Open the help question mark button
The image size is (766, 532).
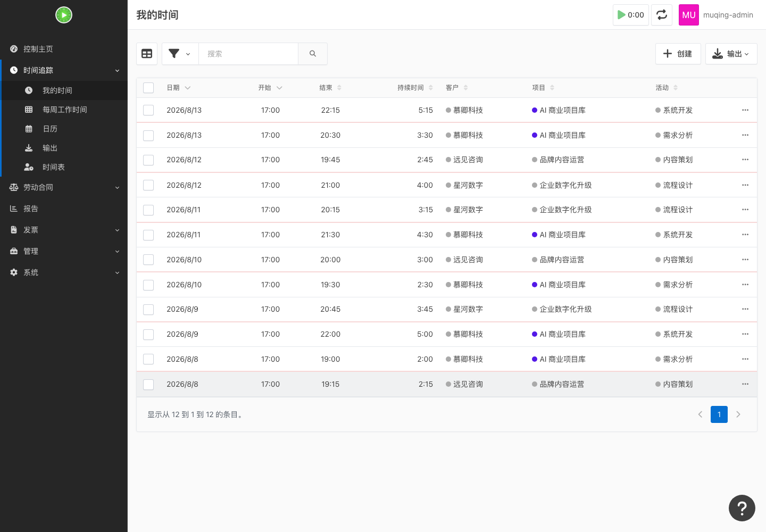pos(742,508)
